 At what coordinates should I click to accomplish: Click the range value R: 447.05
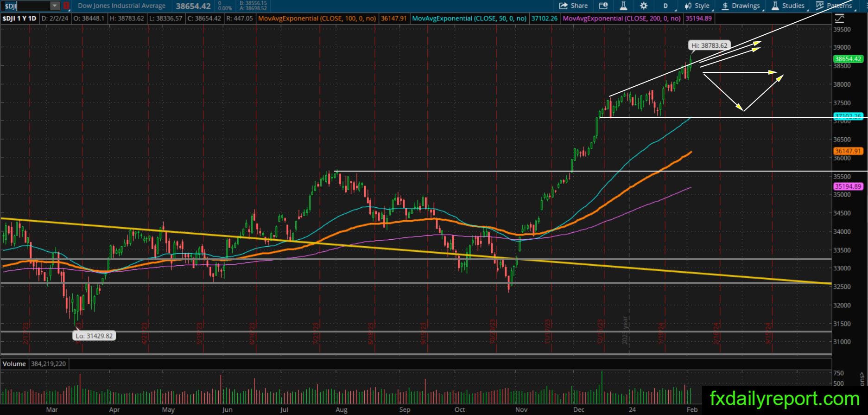(x=239, y=19)
